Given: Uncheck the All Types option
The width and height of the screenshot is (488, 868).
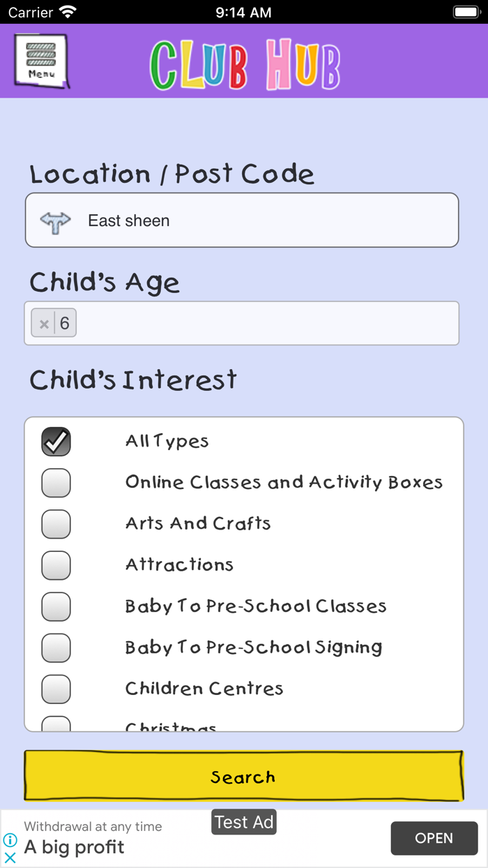Looking at the screenshot, I should (x=56, y=441).
